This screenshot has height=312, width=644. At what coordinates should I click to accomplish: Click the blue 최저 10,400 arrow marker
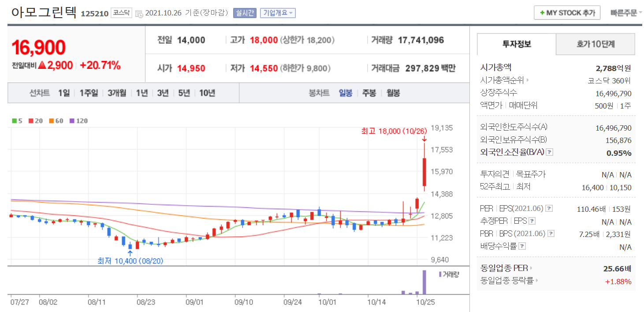pyautogui.click(x=130, y=253)
